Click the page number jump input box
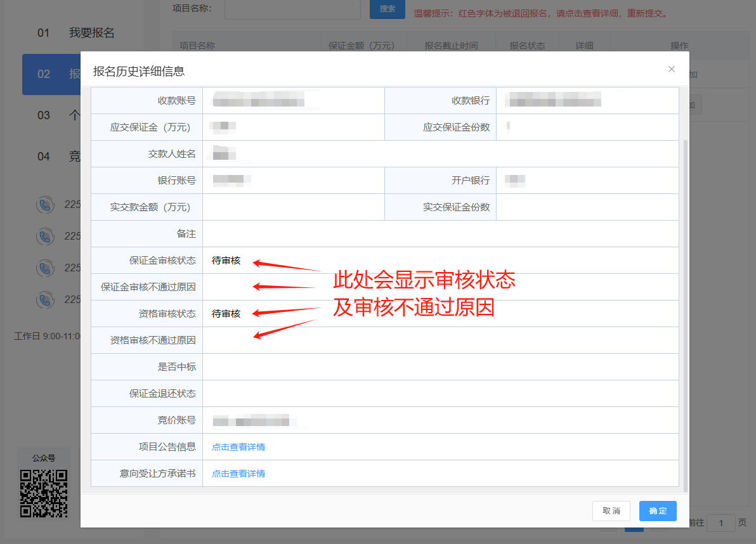The width and height of the screenshot is (756, 544). click(x=721, y=522)
